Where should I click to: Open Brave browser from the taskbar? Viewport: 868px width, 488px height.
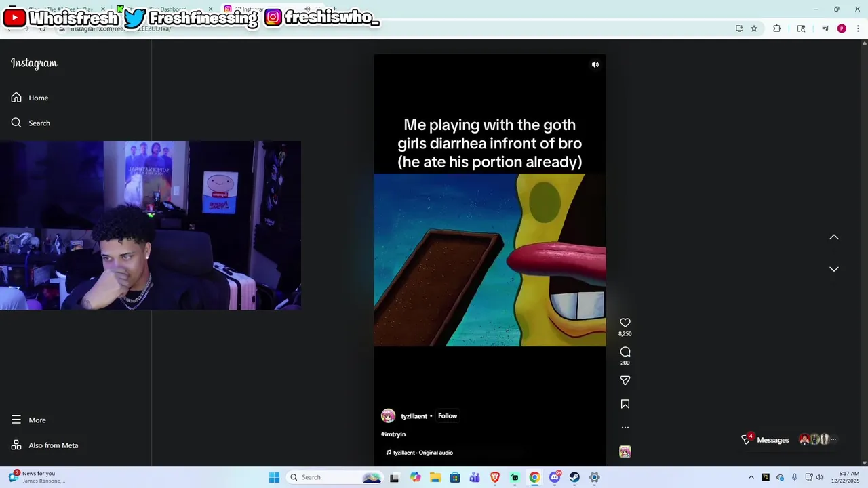[495, 477]
